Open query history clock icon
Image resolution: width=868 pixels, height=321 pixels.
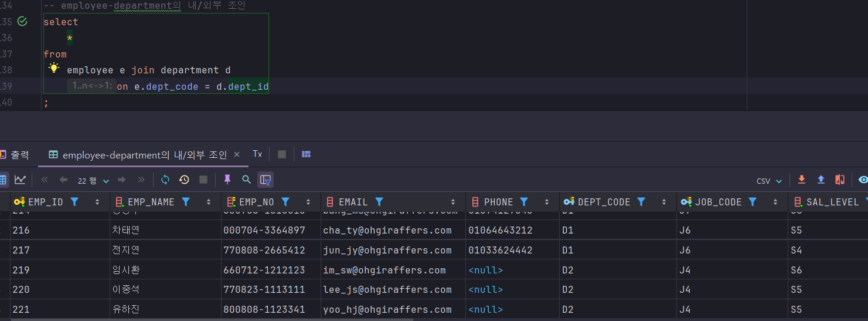click(x=184, y=180)
